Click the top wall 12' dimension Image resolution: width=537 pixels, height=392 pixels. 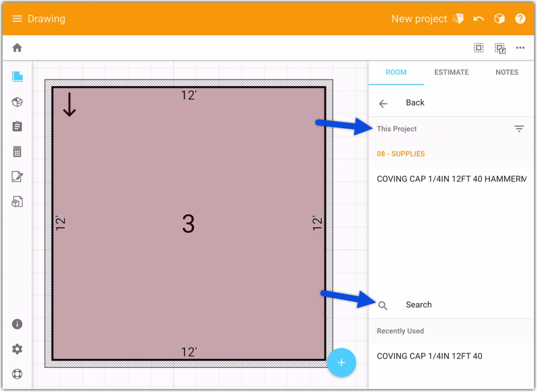tap(188, 95)
